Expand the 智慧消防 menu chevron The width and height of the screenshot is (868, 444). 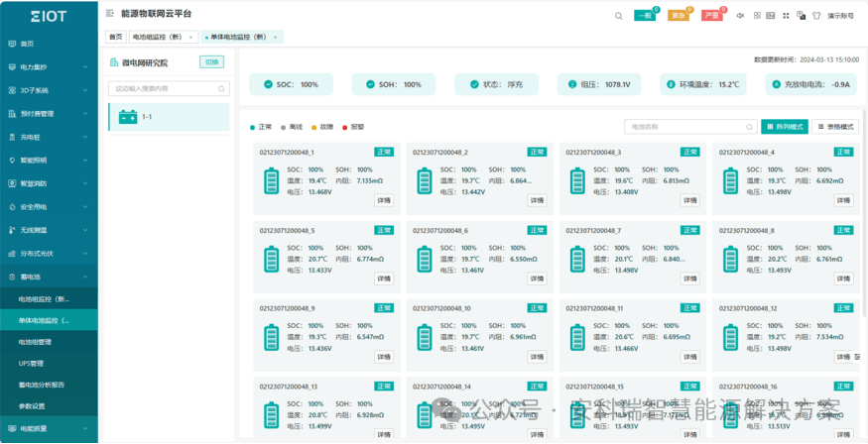[x=85, y=183]
